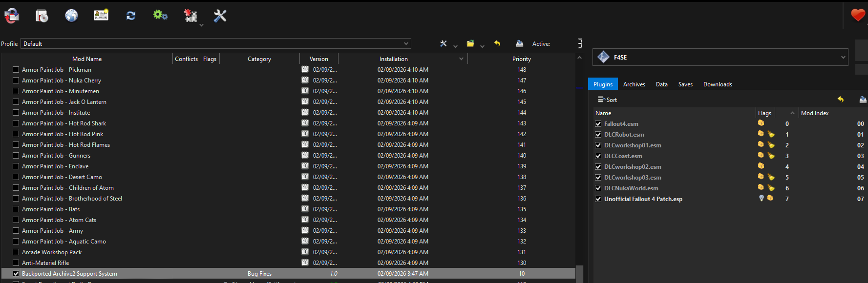Uncheck Unofficial Fallout 4 Patch.esp plugin
The height and width of the screenshot is (283, 868).
click(598, 199)
